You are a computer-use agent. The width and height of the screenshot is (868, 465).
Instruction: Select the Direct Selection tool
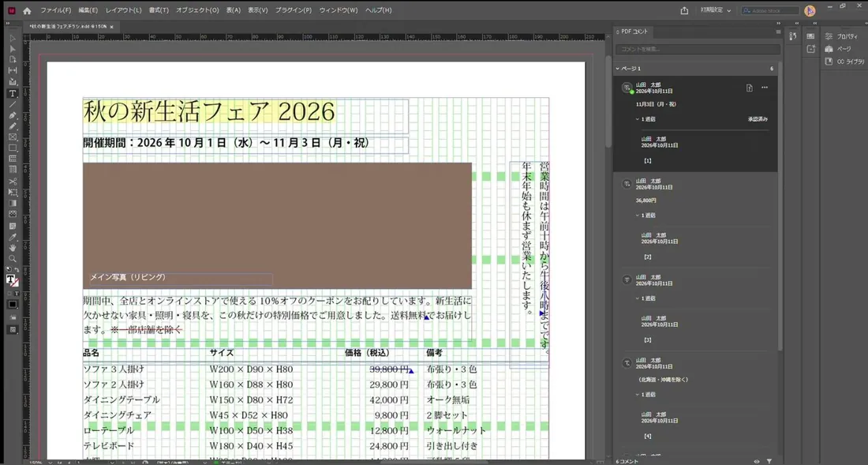(x=13, y=49)
